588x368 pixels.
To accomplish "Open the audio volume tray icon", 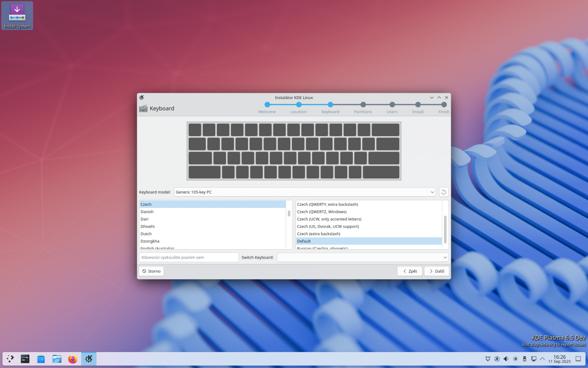I will pyautogui.click(x=506, y=359).
